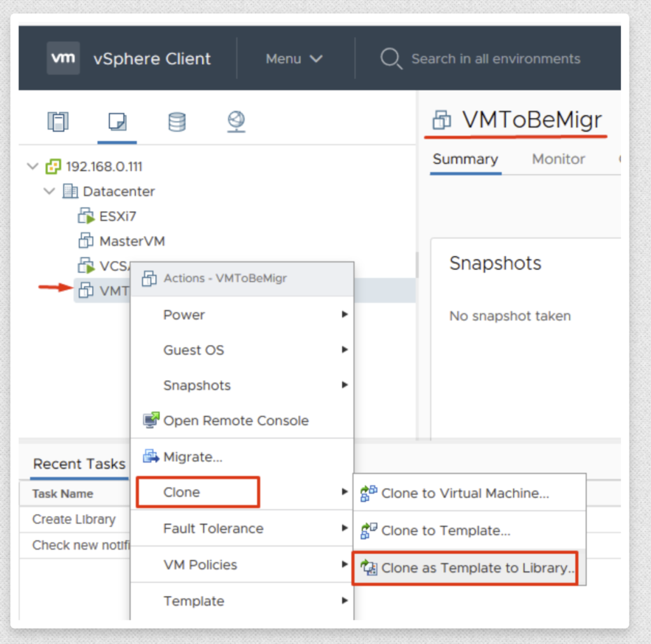Click the vSphere Client title
This screenshot has height=644, width=651.
(x=152, y=58)
